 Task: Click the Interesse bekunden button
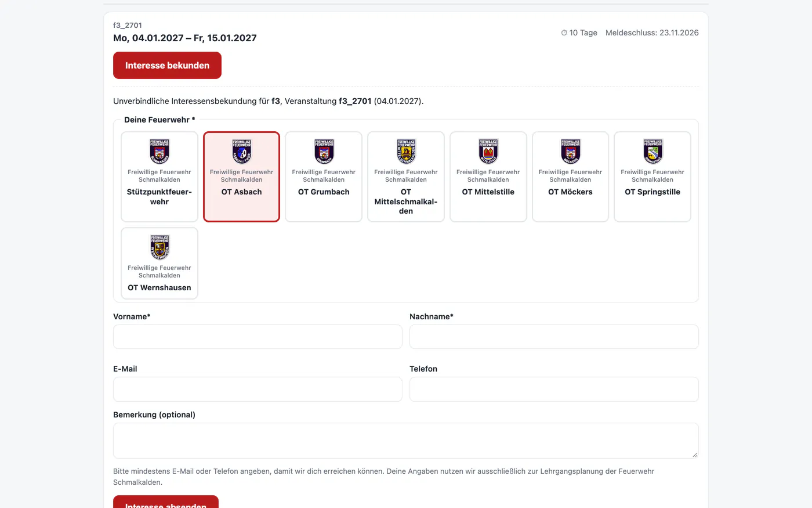167,65
